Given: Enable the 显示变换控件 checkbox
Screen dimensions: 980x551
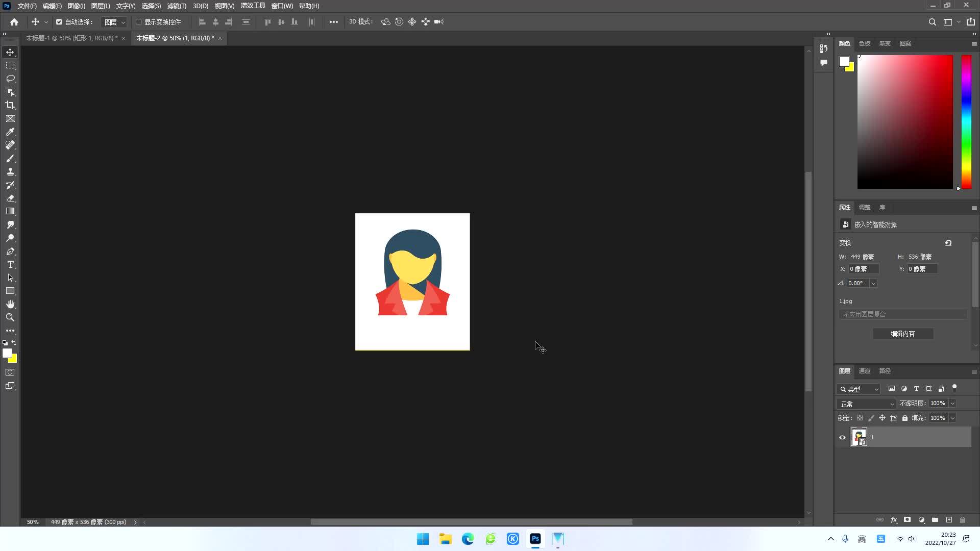Looking at the screenshot, I should [138, 22].
